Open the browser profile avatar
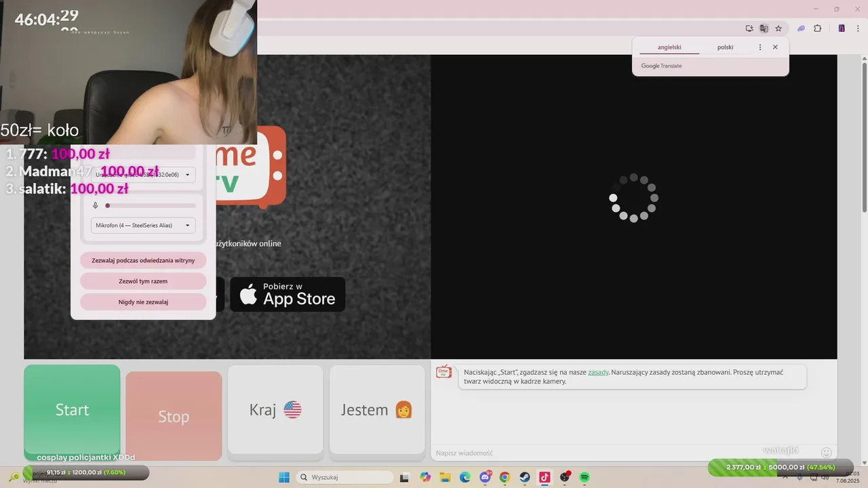The image size is (868, 488). 842,28
